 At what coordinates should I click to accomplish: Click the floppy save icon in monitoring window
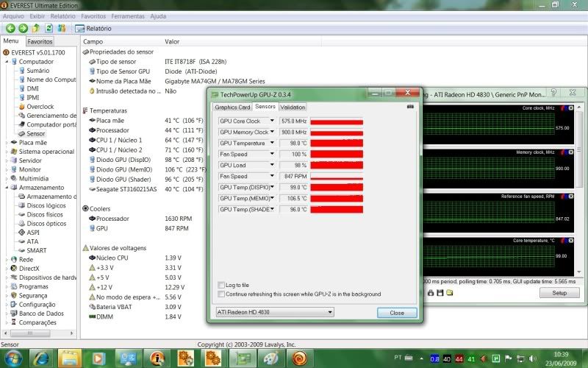coord(440,292)
